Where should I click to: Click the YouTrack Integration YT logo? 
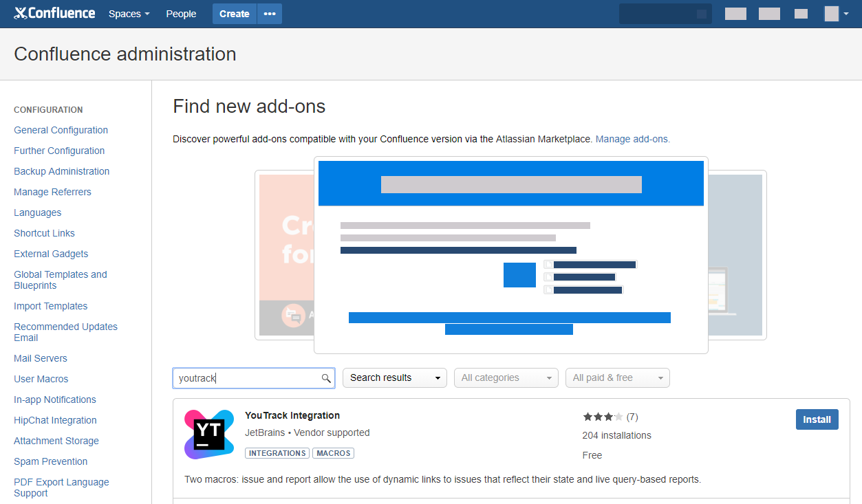[208, 433]
